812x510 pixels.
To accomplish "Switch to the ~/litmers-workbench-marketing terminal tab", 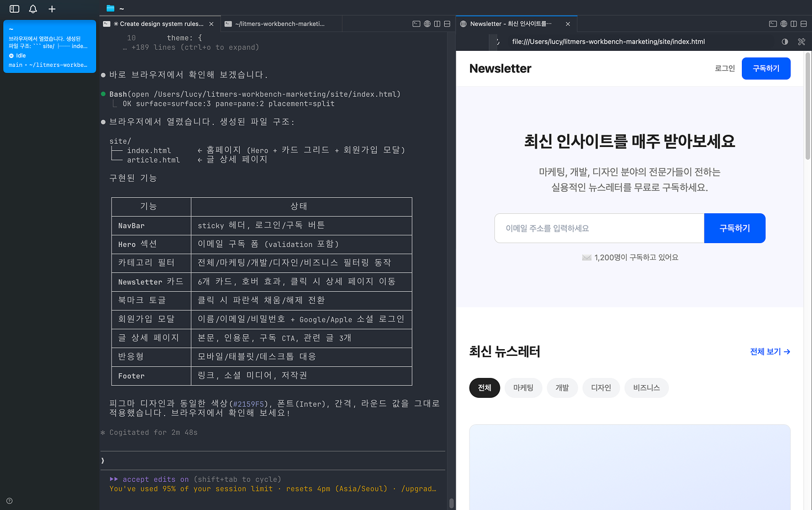I will coord(280,24).
